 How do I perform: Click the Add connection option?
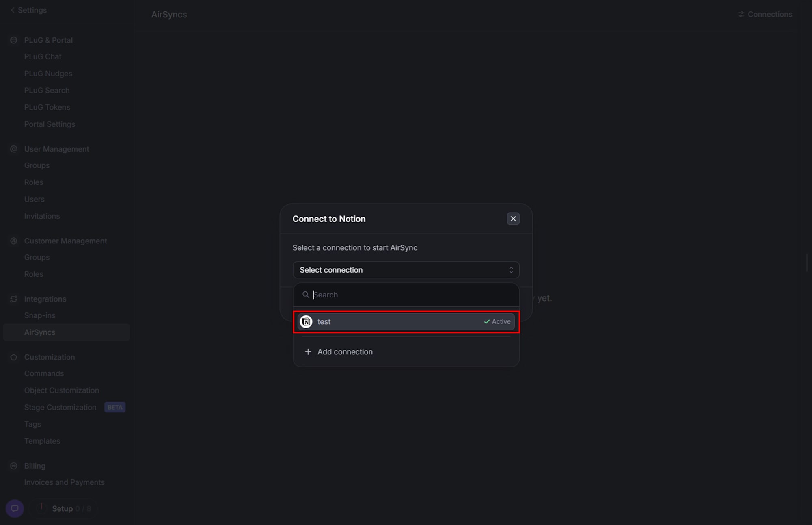[345, 351]
